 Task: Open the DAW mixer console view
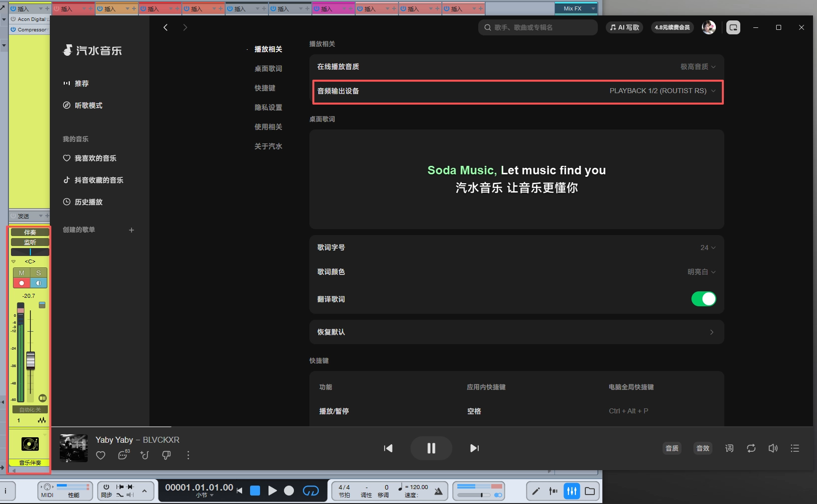pyautogui.click(x=572, y=491)
